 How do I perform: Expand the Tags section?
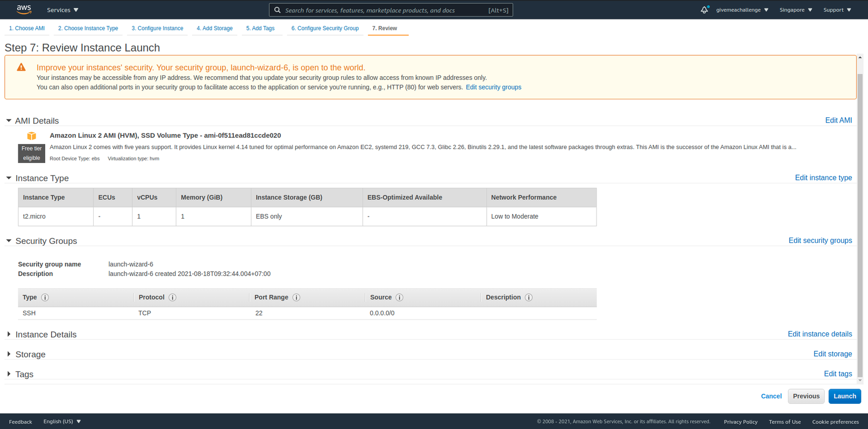tap(8, 374)
